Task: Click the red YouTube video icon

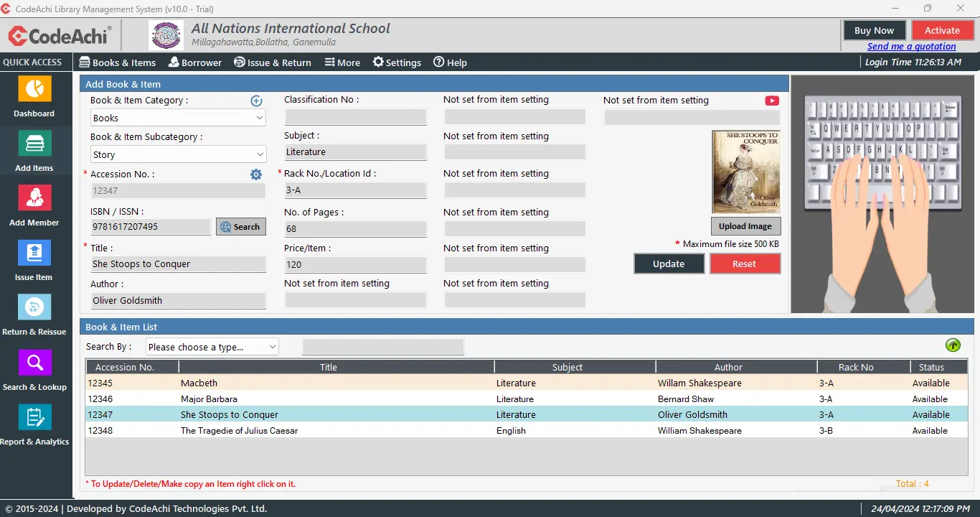Action: pyautogui.click(x=772, y=101)
